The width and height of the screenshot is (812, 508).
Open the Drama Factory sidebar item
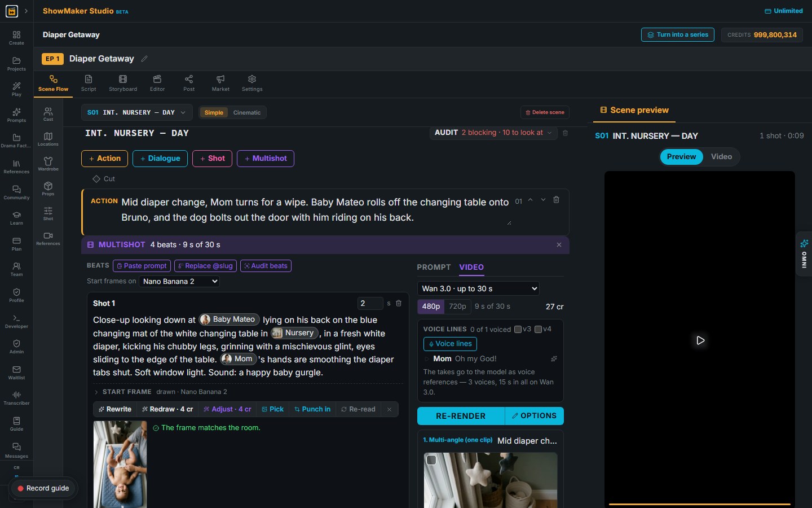click(x=16, y=141)
